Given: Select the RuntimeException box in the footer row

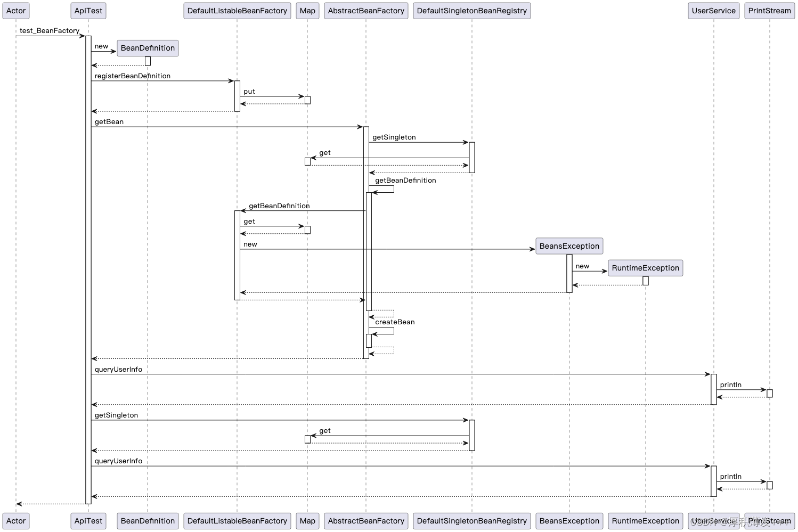Looking at the screenshot, I should pos(646,521).
